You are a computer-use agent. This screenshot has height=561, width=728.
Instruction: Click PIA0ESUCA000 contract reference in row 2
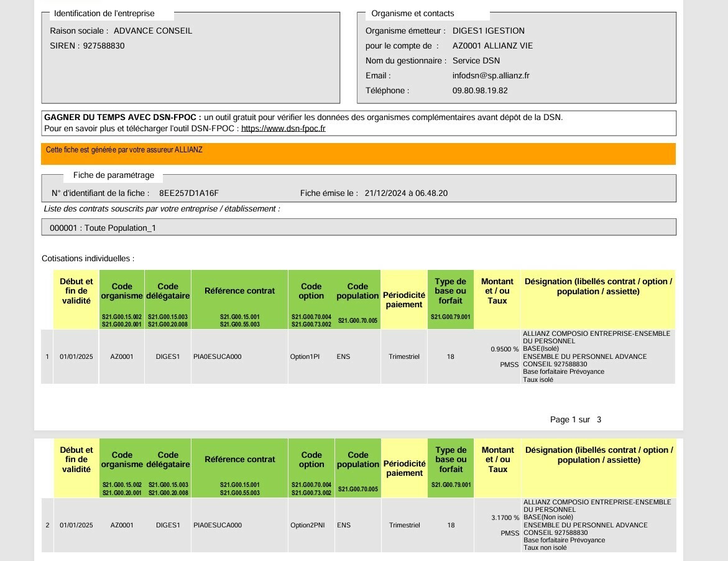pyautogui.click(x=218, y=526)
